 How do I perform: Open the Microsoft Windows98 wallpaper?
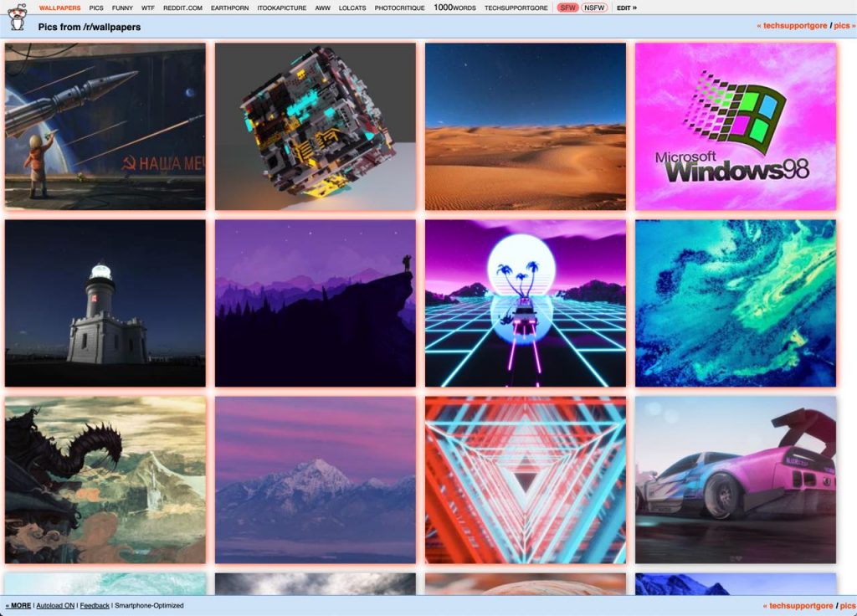[736, 126]
